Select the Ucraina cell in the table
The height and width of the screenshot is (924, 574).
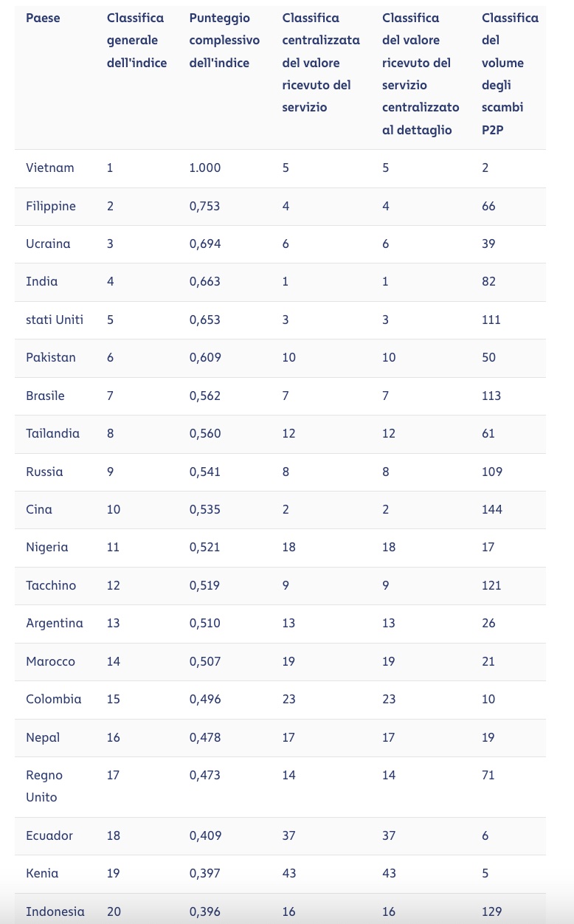[48, 244]
